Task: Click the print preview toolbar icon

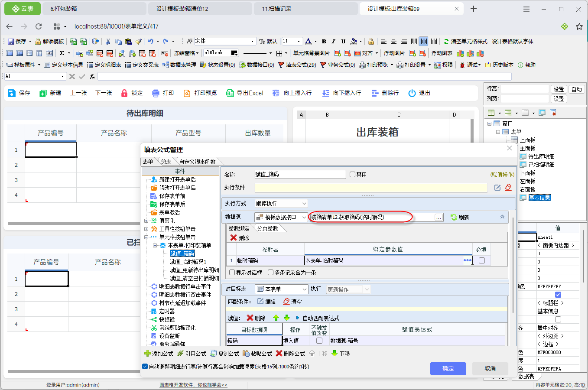Action: [187, 93]
